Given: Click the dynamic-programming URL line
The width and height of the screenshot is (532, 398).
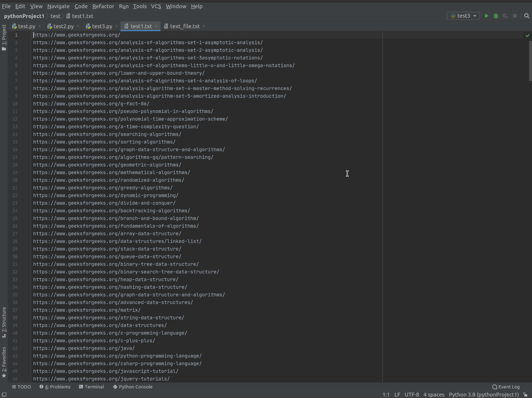Looking at the screenshot, I should pyautogui.click(x=106, y=195).
